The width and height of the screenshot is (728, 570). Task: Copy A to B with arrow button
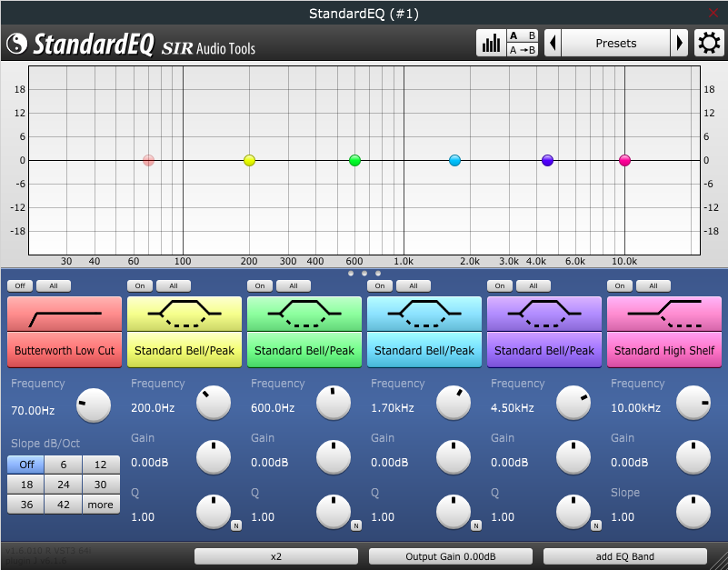(523, 50)
